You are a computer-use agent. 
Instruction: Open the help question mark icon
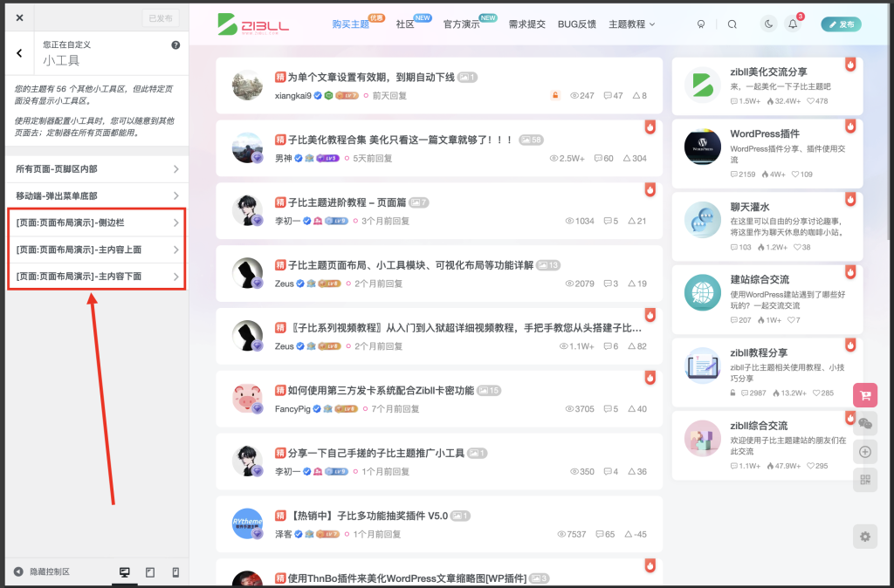click(x=175, y=45)
